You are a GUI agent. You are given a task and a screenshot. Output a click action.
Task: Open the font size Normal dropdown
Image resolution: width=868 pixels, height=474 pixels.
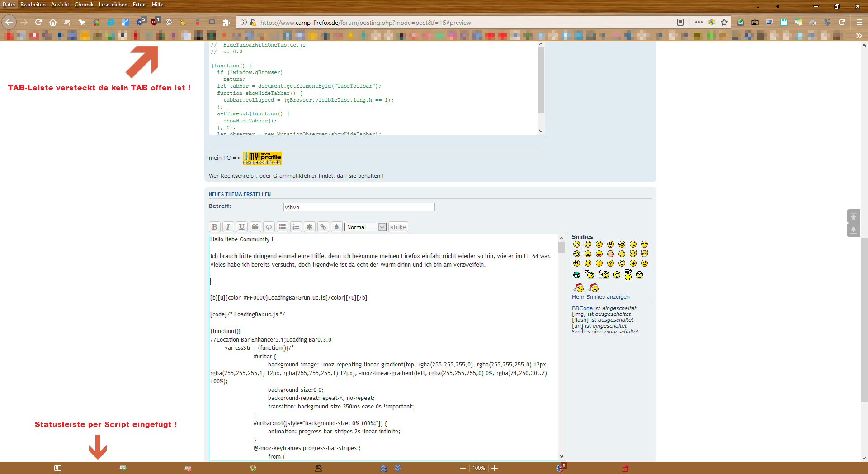[x=365, y=227]
